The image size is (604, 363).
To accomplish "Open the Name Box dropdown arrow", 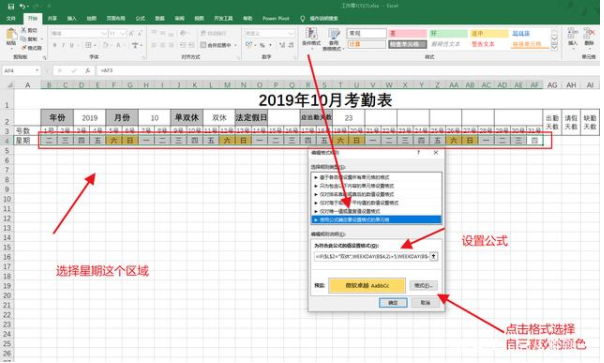I will [x=37, y=71].
